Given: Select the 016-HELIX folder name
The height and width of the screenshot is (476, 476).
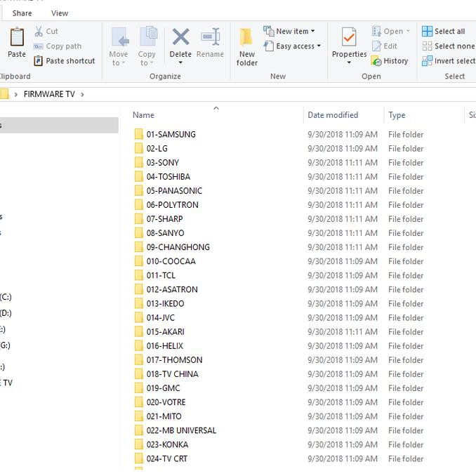Looking at the screenshot, I should pyautogui.click(x=165, y=346).
